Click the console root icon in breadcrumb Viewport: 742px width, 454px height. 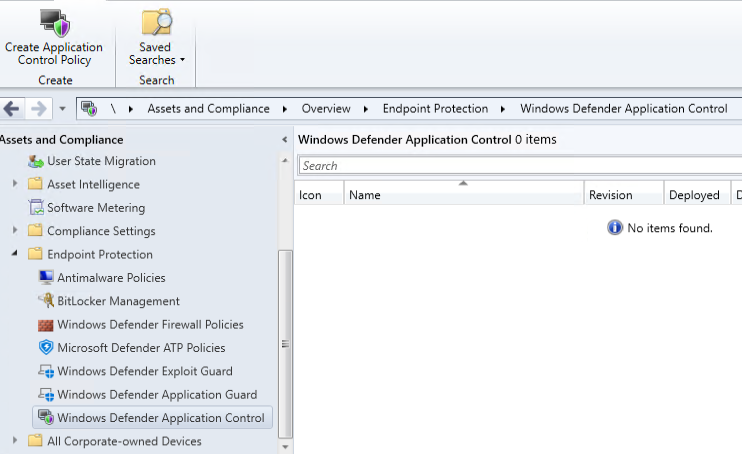[89, 108]
